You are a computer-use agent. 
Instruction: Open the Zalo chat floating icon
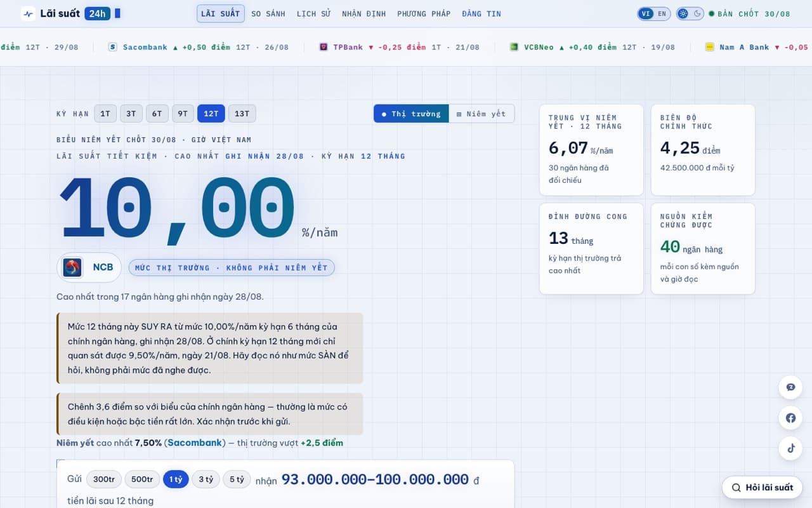pyautogui.click(x=790, y=387)
